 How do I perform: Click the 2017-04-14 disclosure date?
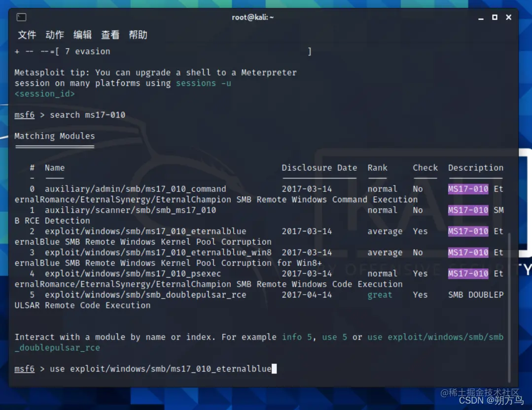click(307, 295)
